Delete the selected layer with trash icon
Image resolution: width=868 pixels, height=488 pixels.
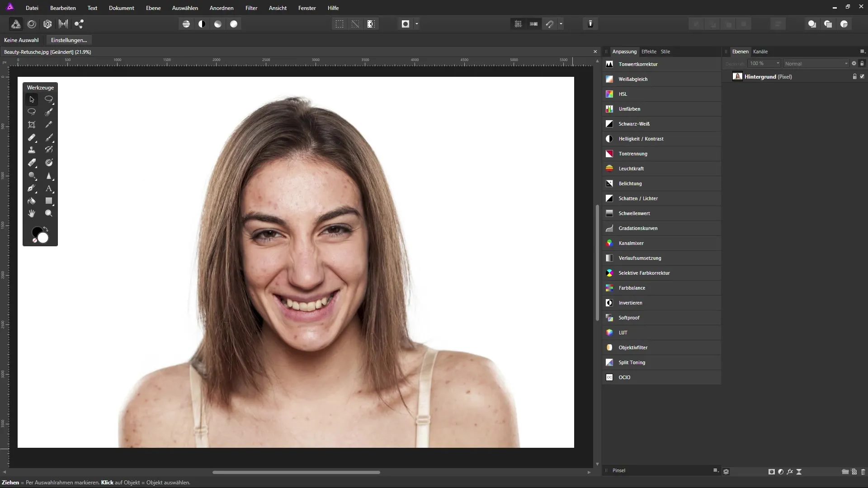[x=863, y=471]
